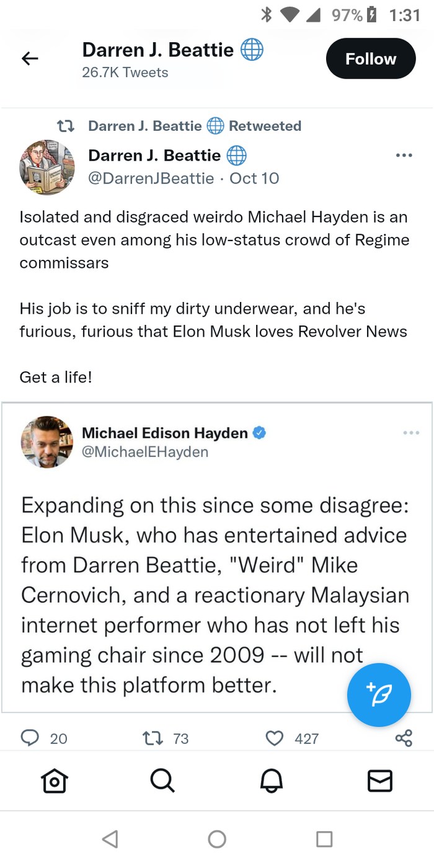Open the Notifications bell tab
The width and height of the screenshot is (434, 868).
pos(271,781)
